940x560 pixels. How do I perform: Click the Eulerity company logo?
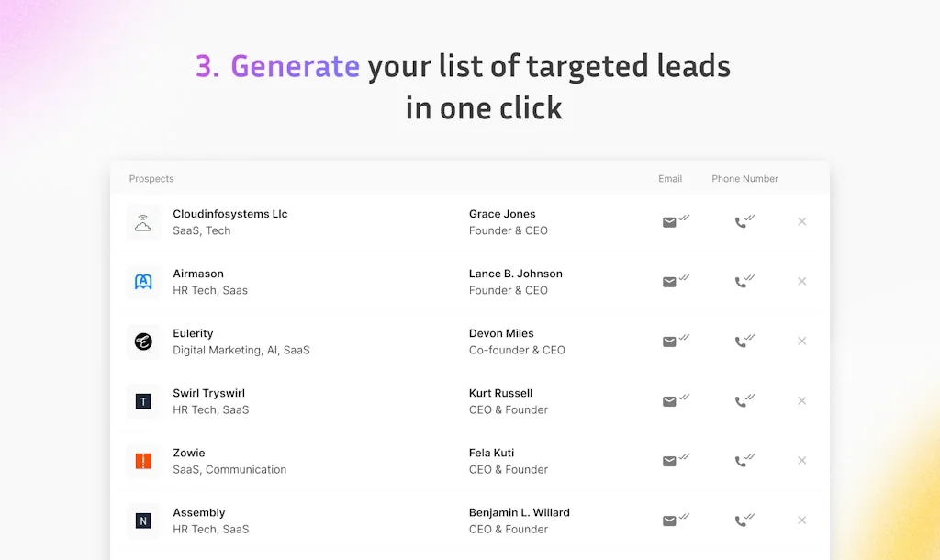pyautogui.click(x=143, y=342)
